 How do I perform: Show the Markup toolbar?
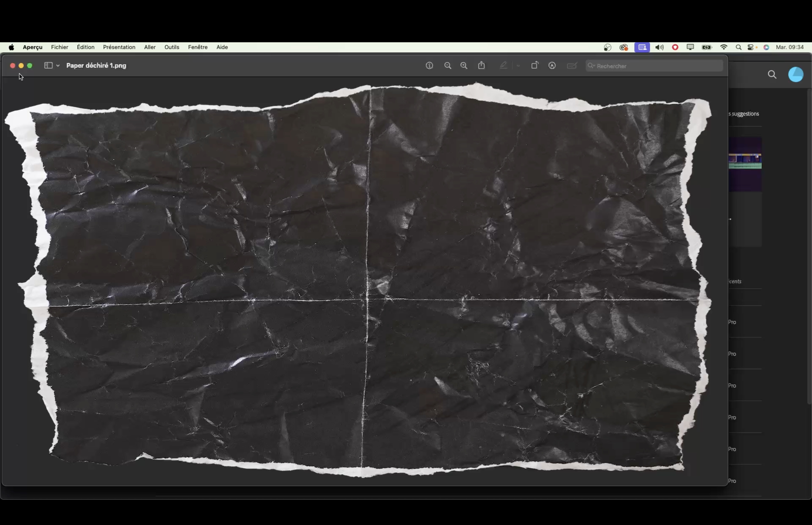552,65
